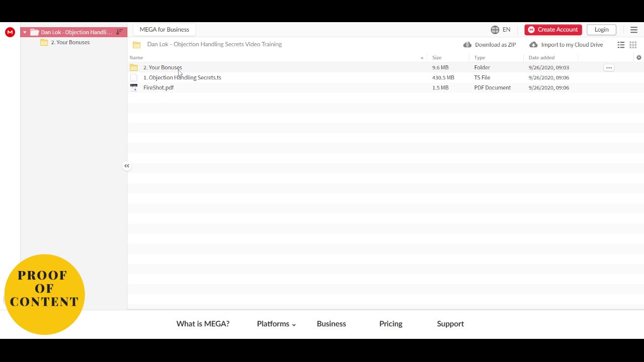Click the breadcrumb folder icon
This screenshot has height=362, width=644.
click(136, 45)
